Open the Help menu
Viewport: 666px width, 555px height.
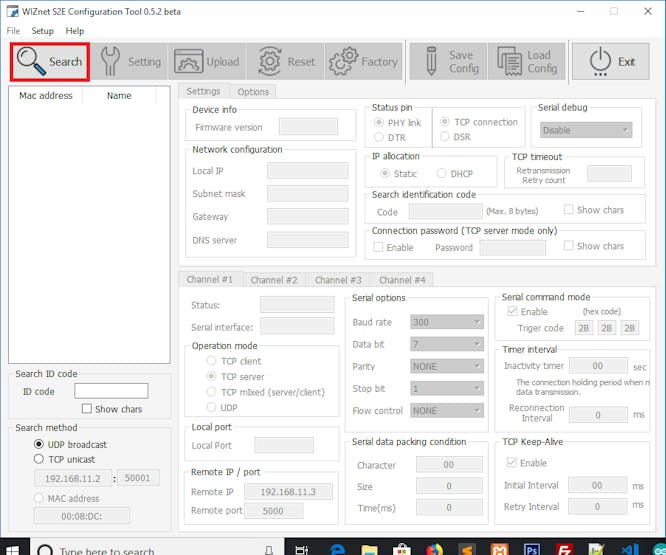click(75, 31)
